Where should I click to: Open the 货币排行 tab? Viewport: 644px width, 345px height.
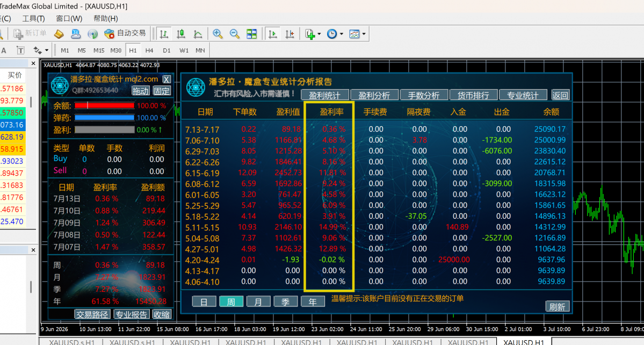coord(473,95)
